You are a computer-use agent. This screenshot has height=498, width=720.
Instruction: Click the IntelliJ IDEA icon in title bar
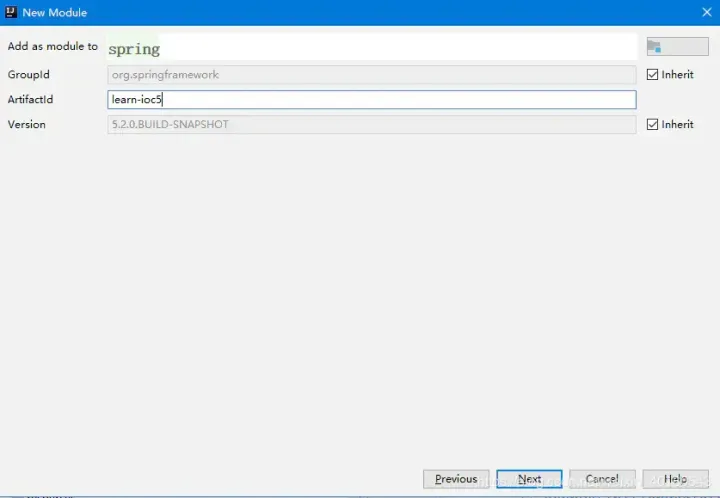[11, 12]
